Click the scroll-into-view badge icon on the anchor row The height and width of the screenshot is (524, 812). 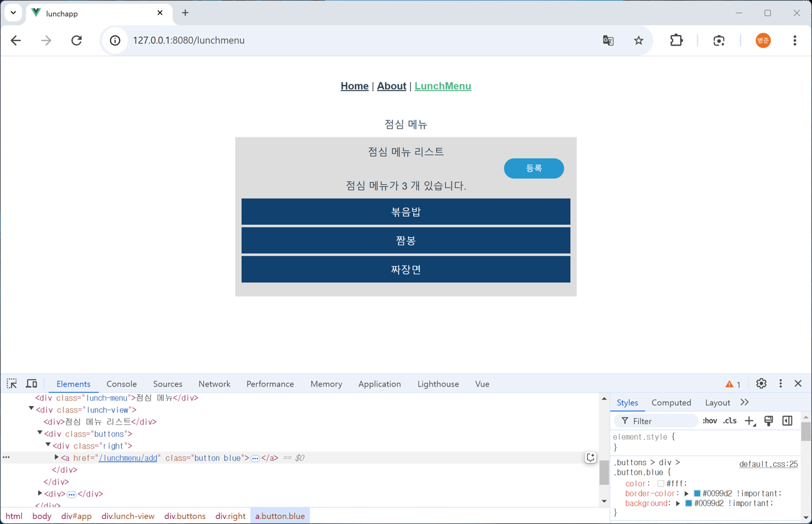(590, 458)
